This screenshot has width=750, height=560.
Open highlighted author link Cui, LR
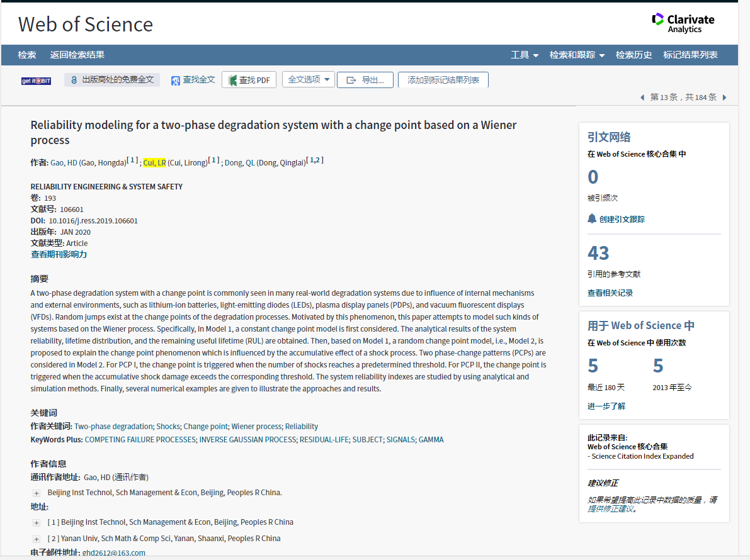coord(154,163)
